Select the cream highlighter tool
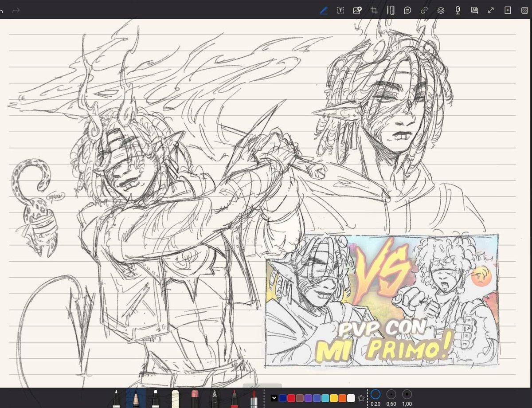This screenshot has width=532, height=408. pyautogui.click(x=175, y=398)
